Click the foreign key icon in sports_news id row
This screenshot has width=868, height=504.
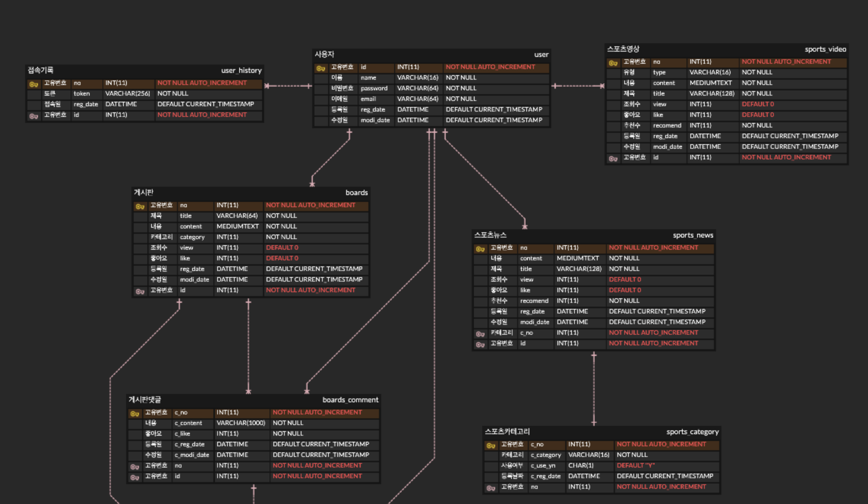(480, 344)
